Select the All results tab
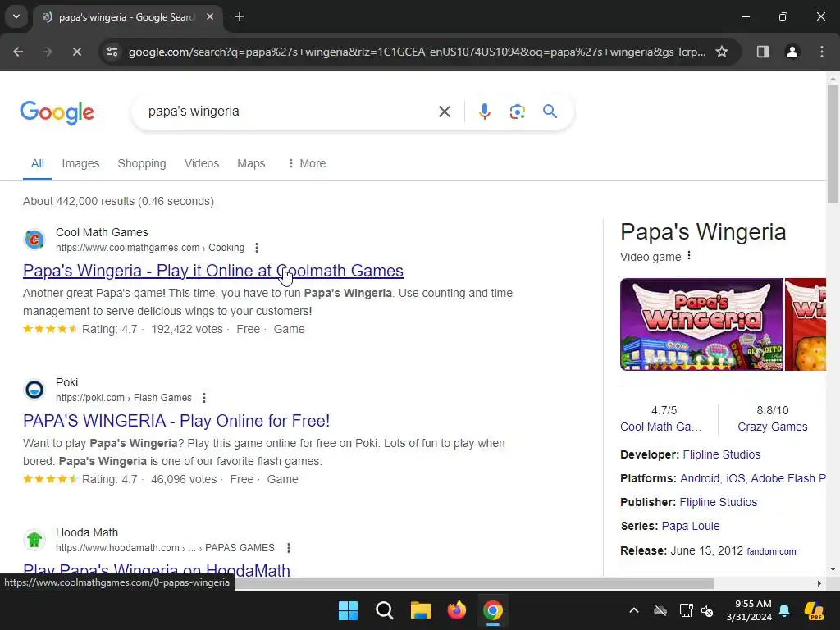This screenshot has width=840, height=630. 38,163
